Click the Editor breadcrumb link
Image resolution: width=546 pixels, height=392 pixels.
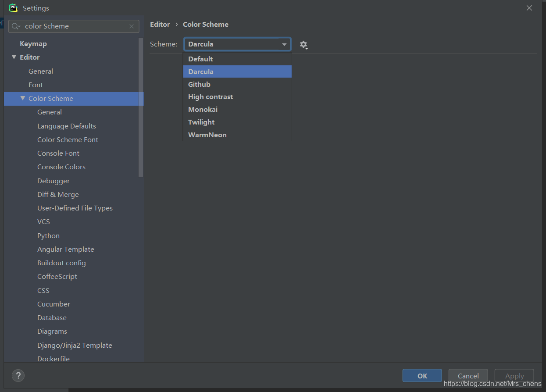(x=160, y=25)
